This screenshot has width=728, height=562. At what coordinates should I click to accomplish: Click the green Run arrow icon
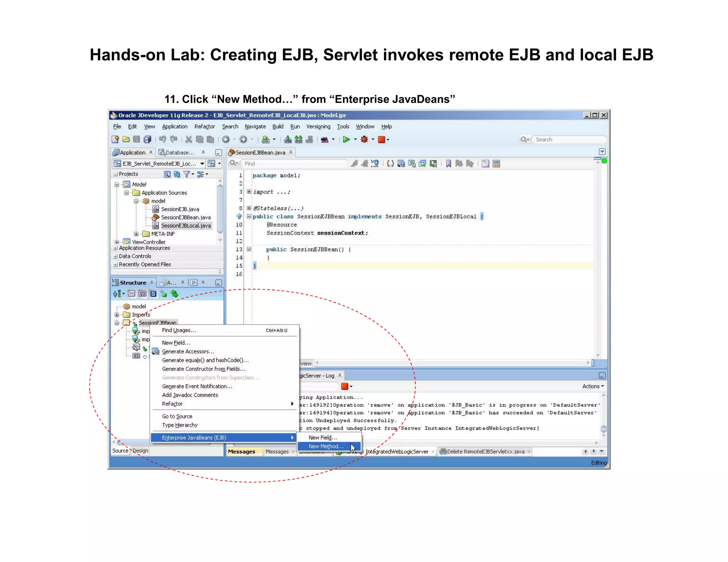point(346,140)
